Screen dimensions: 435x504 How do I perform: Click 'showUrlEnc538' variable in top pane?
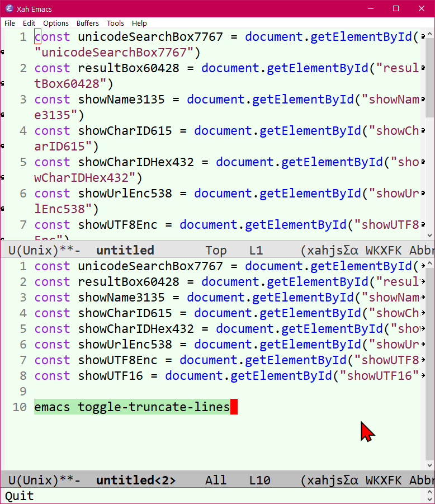[x=125, y=193]
